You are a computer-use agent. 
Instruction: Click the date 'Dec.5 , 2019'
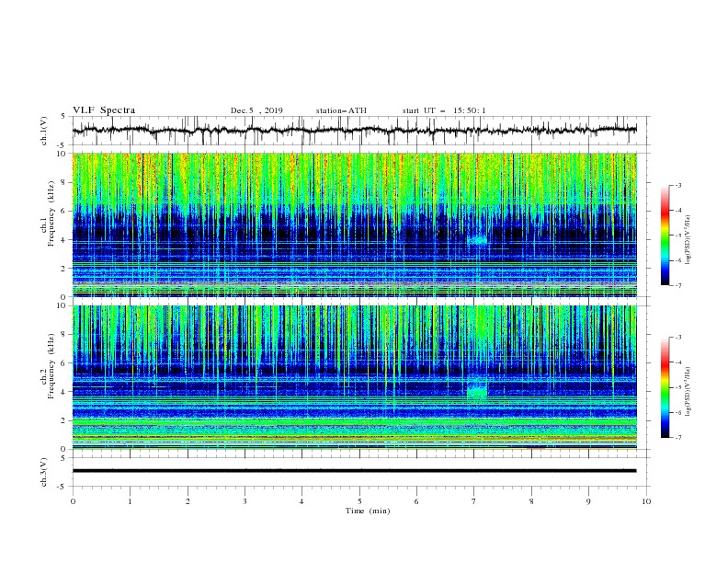click(256, 110)
